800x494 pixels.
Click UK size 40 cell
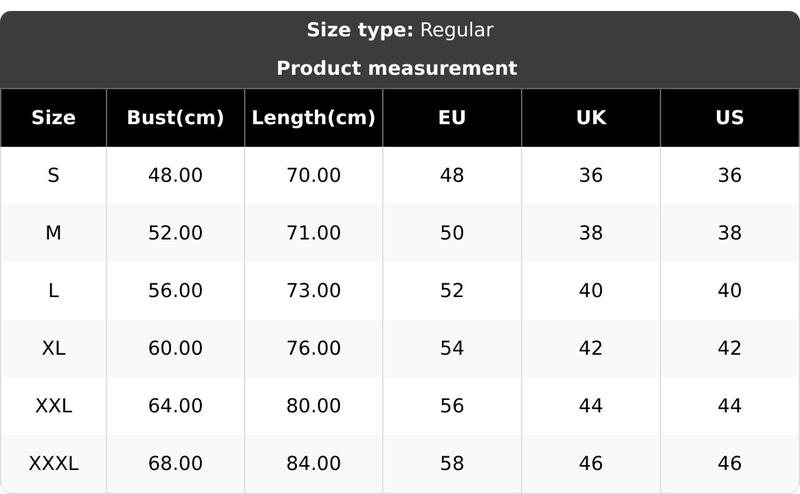591,291
